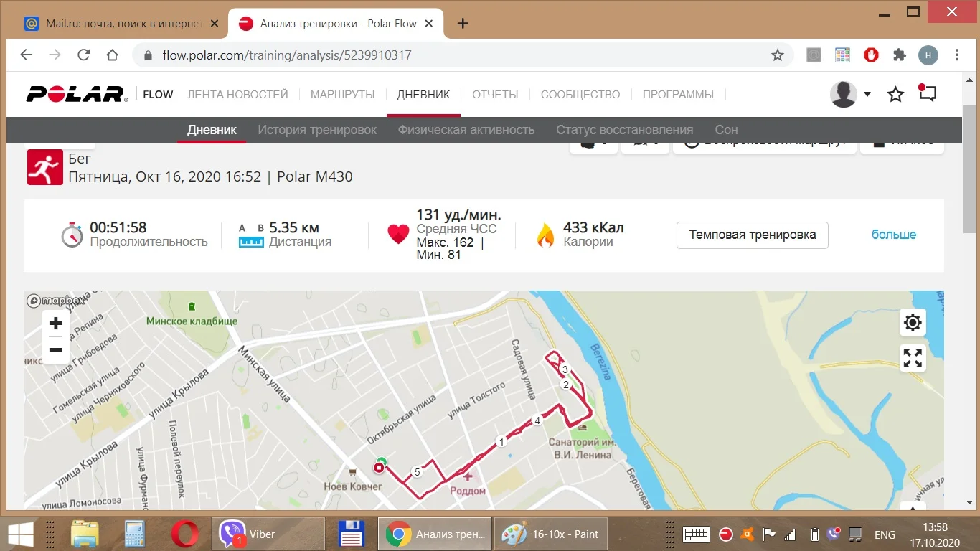The image size is (980, 551).
Task: Open the Программы menu
Action: click(678, 94)
